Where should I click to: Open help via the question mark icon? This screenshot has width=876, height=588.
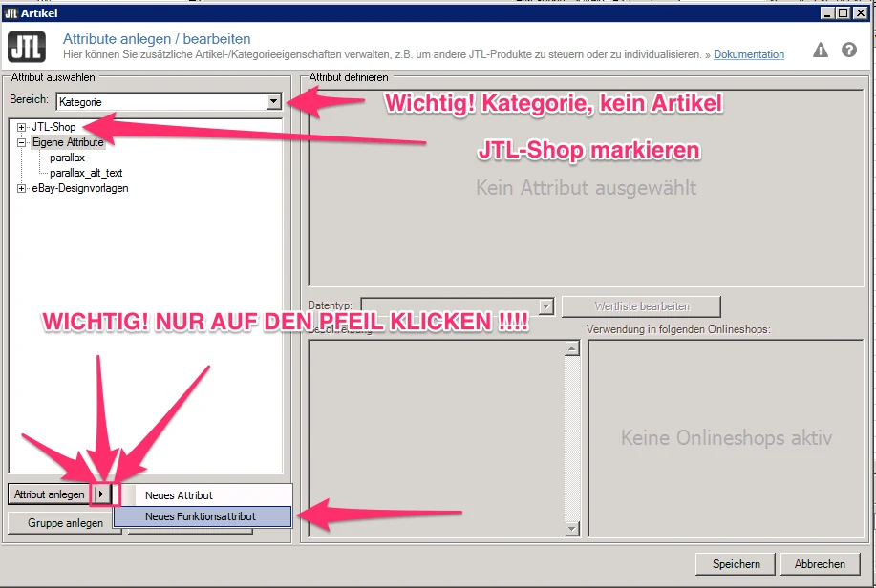[849, 51]
